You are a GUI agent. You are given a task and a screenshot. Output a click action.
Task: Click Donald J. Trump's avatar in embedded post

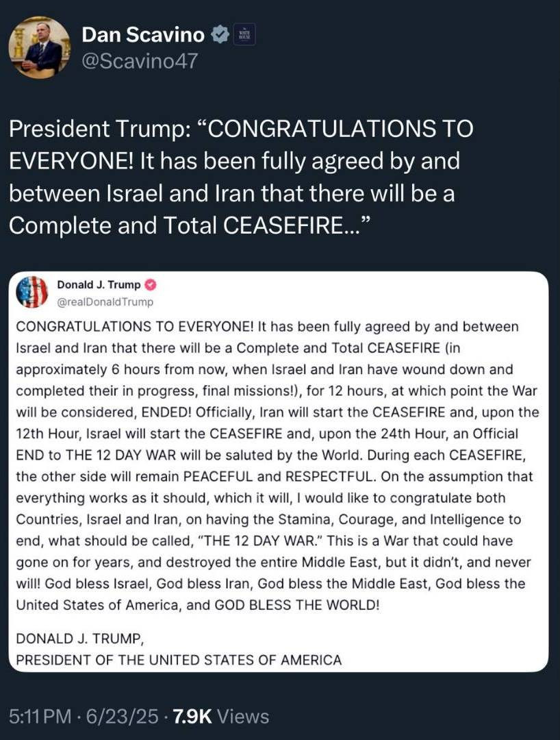[x=31, y=292]
